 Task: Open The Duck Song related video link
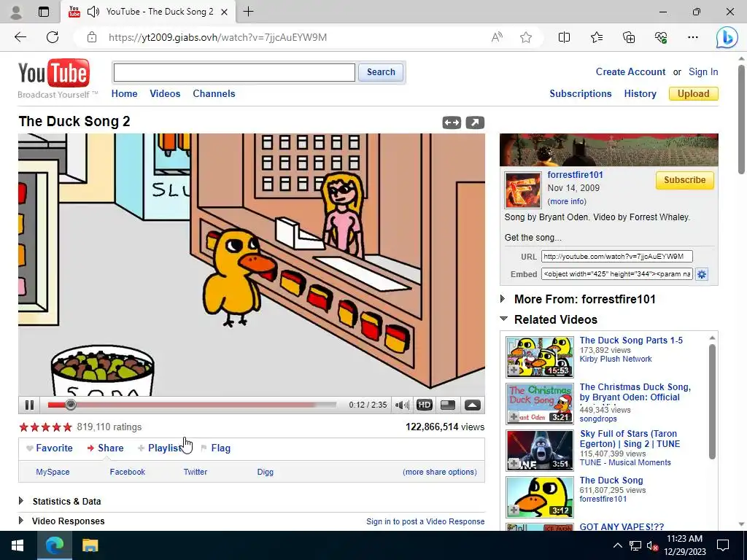click(611, 480)
